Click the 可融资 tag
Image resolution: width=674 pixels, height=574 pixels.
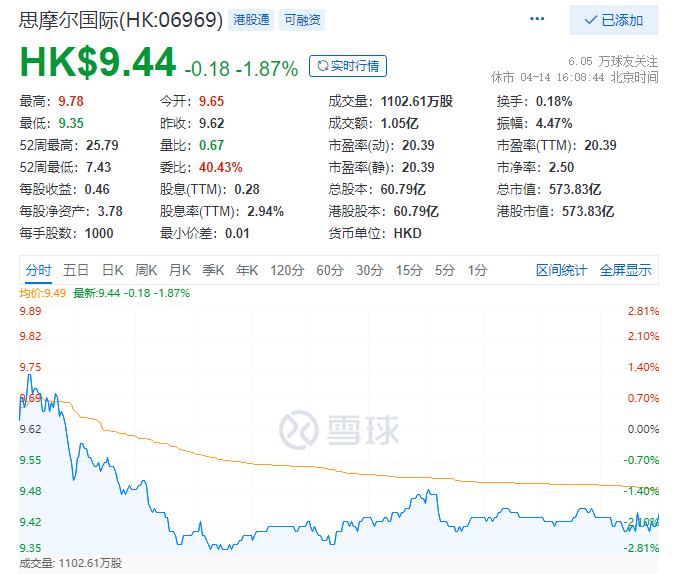click(302, 20)
